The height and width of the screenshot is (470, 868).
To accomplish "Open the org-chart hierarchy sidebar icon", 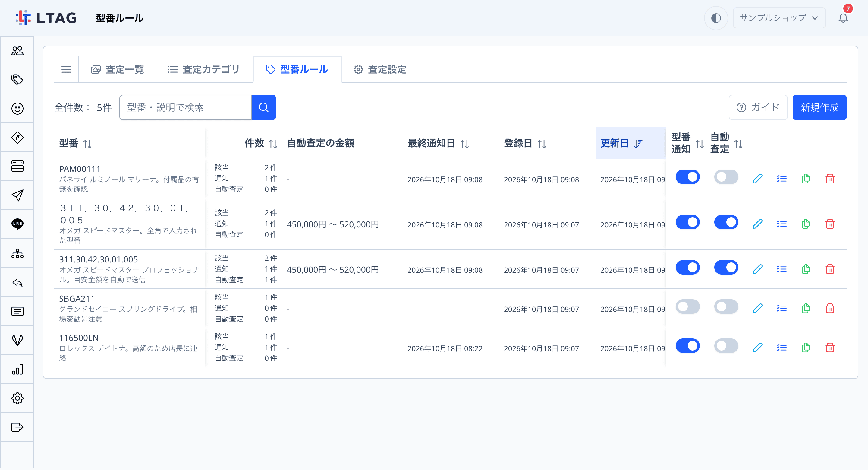I will click(17, 253).
